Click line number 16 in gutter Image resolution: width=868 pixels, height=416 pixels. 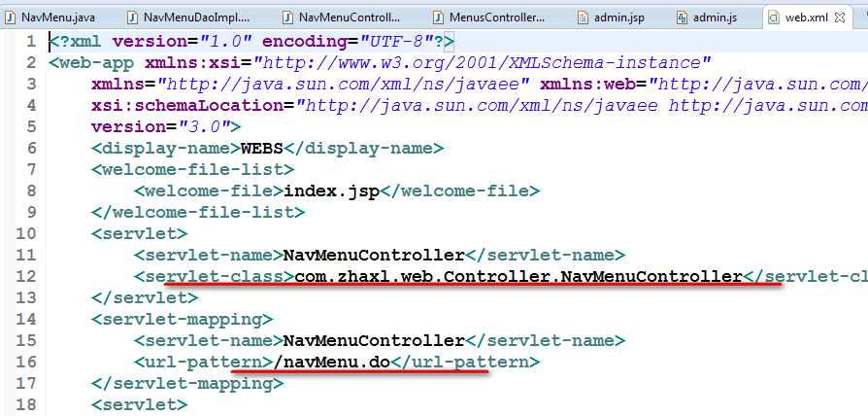pos(25,362)
